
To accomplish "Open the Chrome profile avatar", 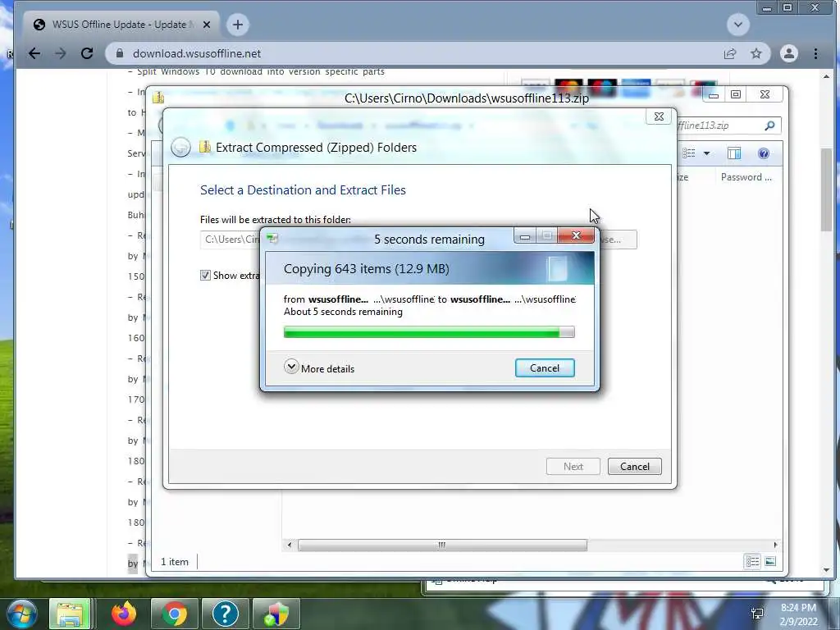I will coord(789,53).
